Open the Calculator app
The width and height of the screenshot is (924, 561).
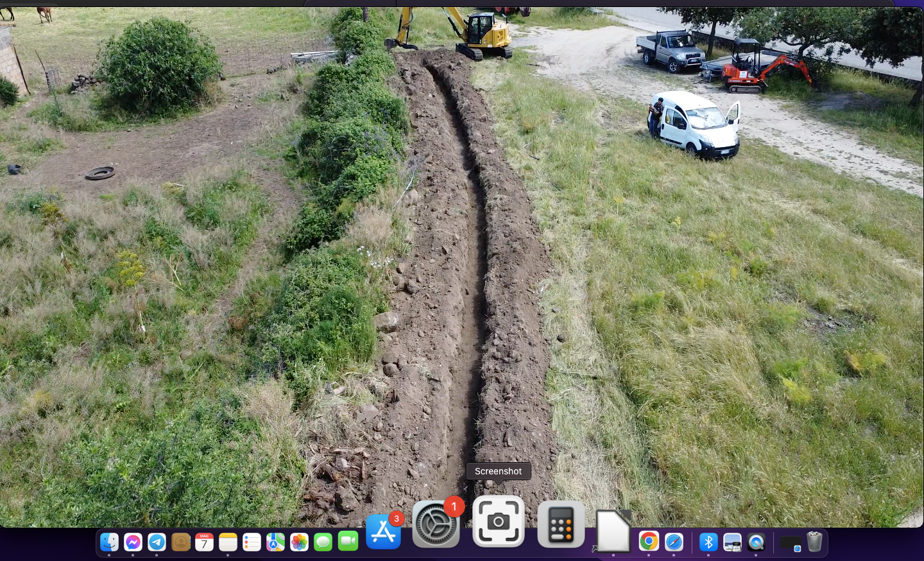[561, 524]
